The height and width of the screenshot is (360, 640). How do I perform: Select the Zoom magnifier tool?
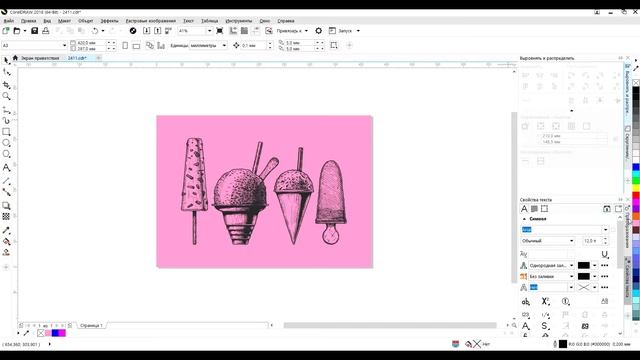pos(6,96)
